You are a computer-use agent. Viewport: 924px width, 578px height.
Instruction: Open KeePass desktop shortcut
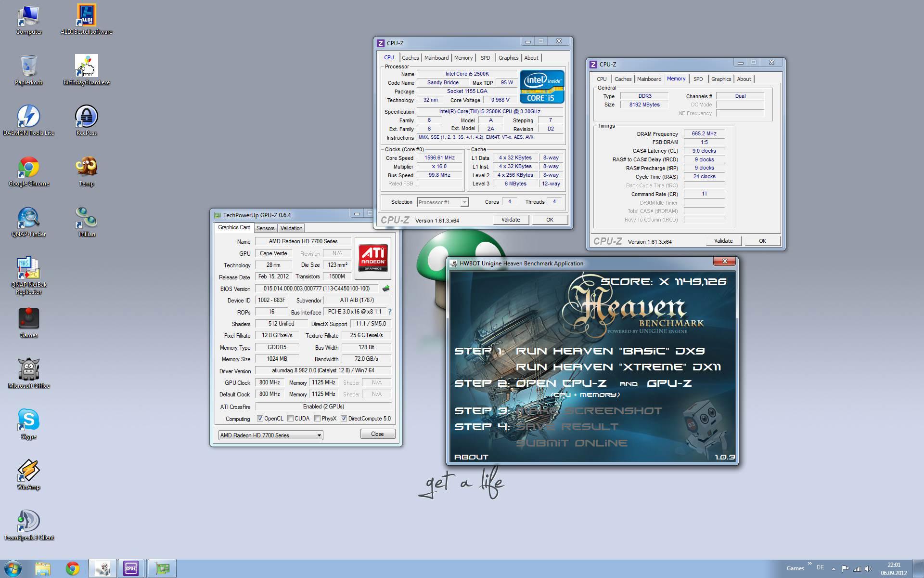point(87,120)
